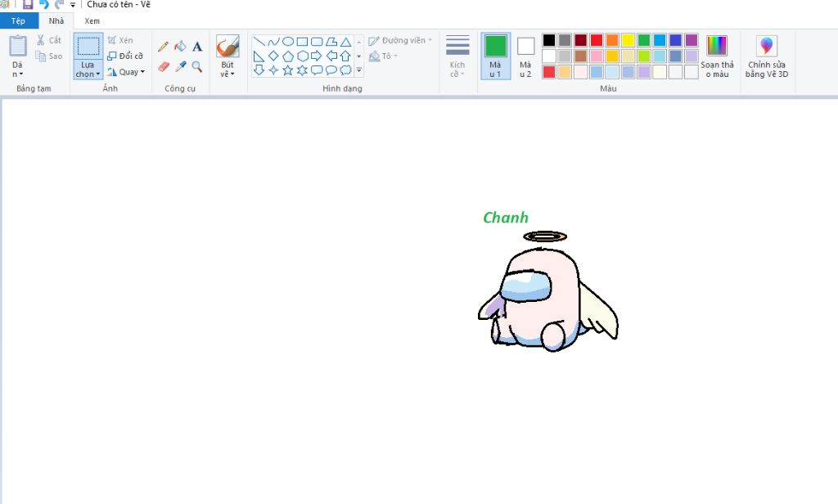Pick the Up arrow shape
This screenshot has height=504, width=838.
346,56
